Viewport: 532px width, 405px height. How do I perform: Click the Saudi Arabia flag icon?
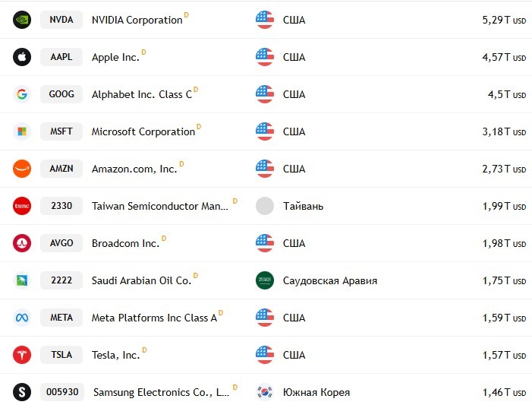[x=265, y=280]
